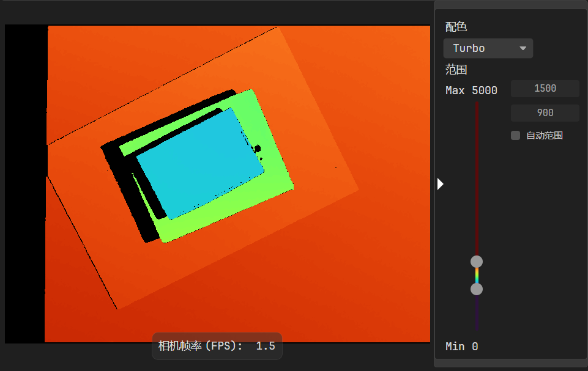Click the dropdown arrow beside Turbo
The width and height of the screenshot is (588, 371).
coord(523,48)
